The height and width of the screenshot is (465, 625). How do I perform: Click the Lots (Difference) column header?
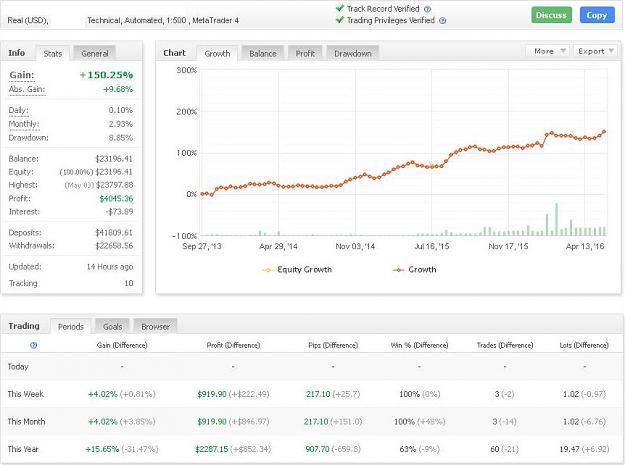584,345
